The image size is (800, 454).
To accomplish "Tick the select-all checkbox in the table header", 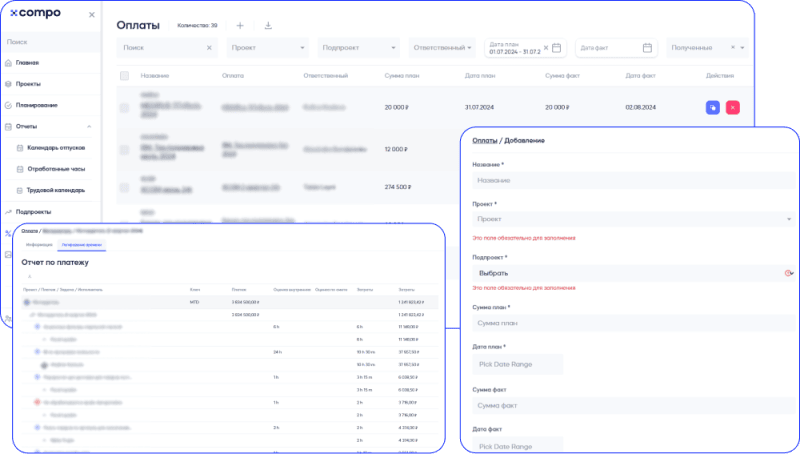I will pyautogui.click(x=124, y=76).
